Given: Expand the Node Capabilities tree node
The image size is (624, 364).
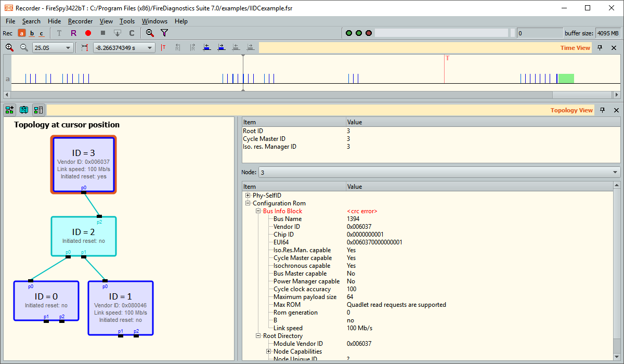Looking at the screenshot, I should pyautogui.click(x=269, y=352).
